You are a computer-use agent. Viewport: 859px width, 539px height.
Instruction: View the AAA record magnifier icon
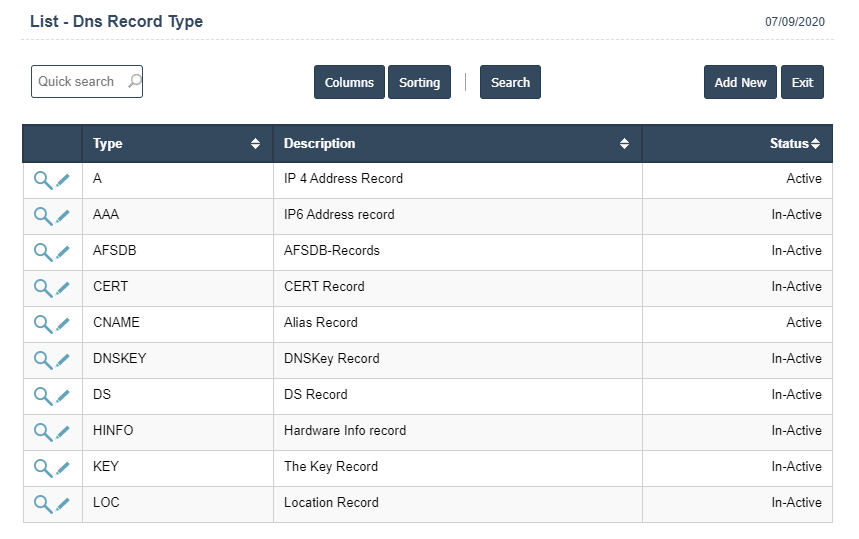pyautogui.click(x=43, y=216)
